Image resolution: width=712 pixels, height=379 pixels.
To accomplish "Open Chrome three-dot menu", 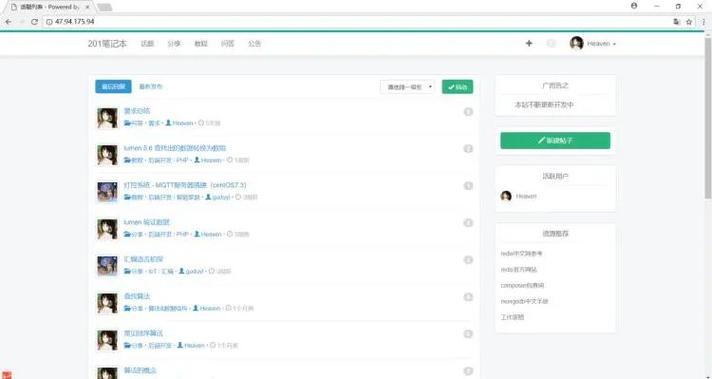I will pos(704,22).
